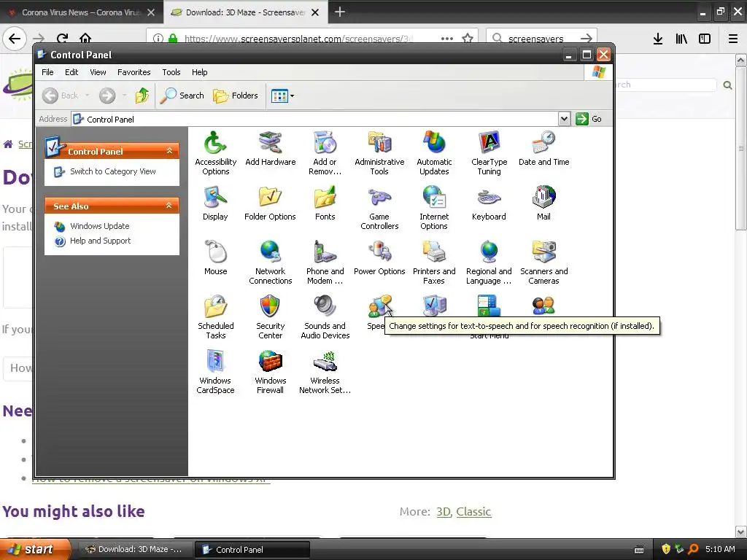Switch to Corona Virus News browser tab

point(82,12)
